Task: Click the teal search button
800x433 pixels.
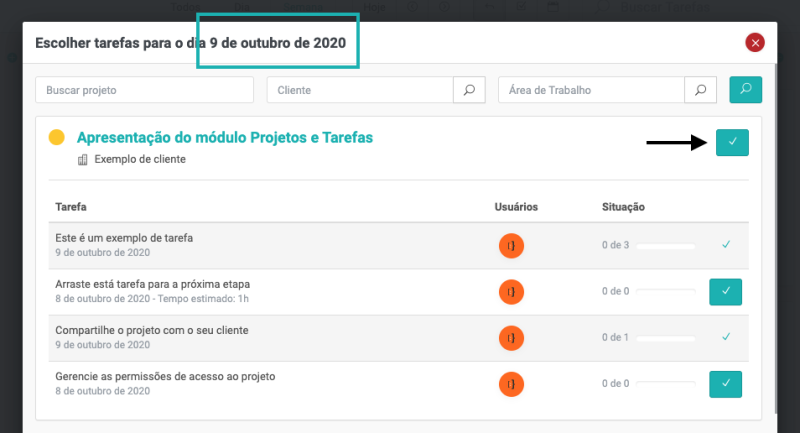Action: coord(745,89)
